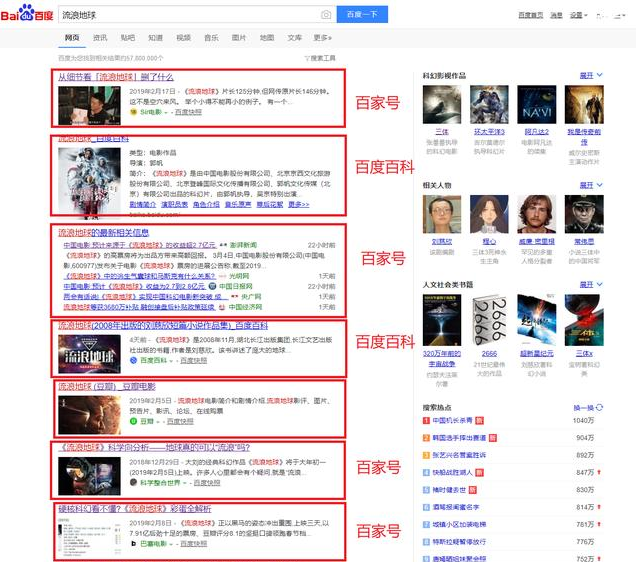Image resolution: width=643 pixels, height=562 pixels.
Task: Switch to the 图片 tab
Action: click(x=239, y=38)
